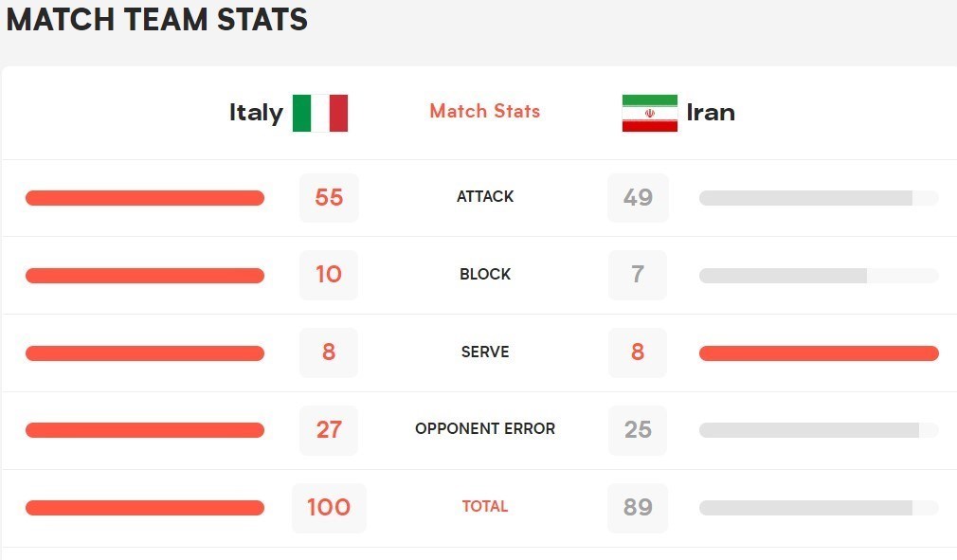Viewport: 957px width, 560px height.
Task: Click the Italy flag icon
Action: pyautogui.click(x=320, y=113)
